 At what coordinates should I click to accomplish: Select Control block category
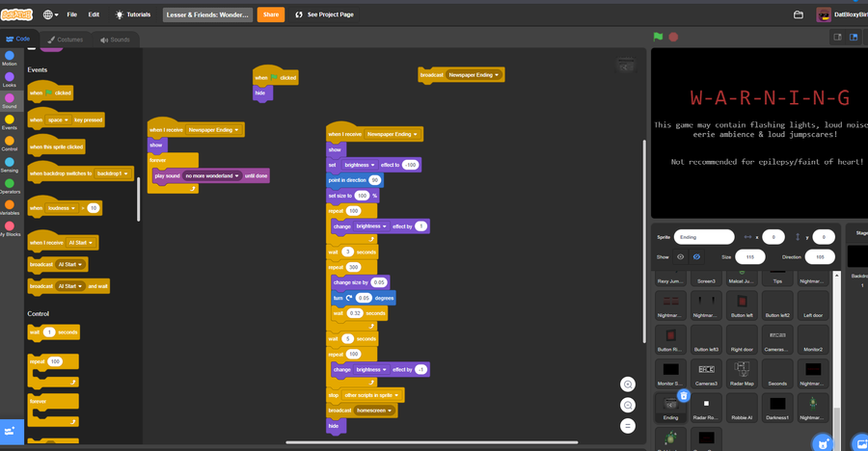point(10,144)
